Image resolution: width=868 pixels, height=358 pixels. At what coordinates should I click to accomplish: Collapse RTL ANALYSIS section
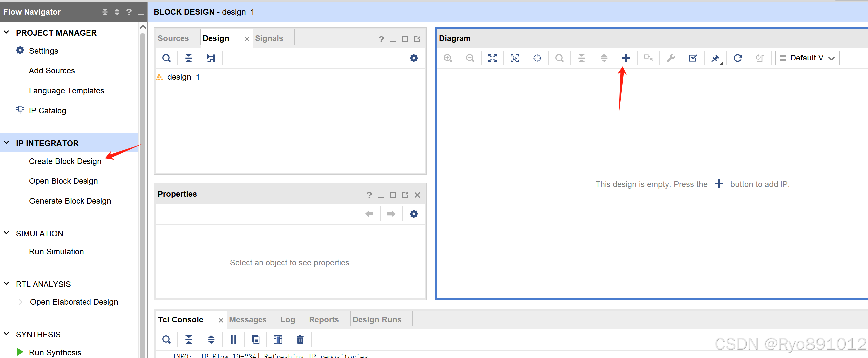6,284
